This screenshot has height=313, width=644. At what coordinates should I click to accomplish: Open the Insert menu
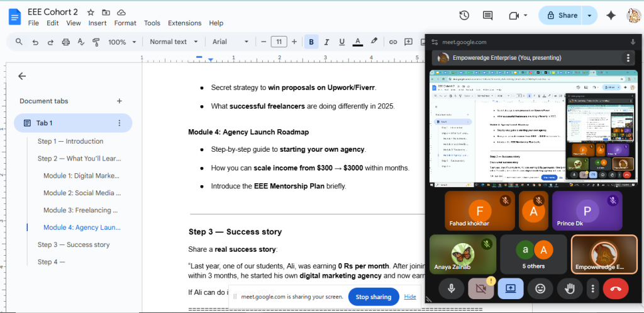97,23
